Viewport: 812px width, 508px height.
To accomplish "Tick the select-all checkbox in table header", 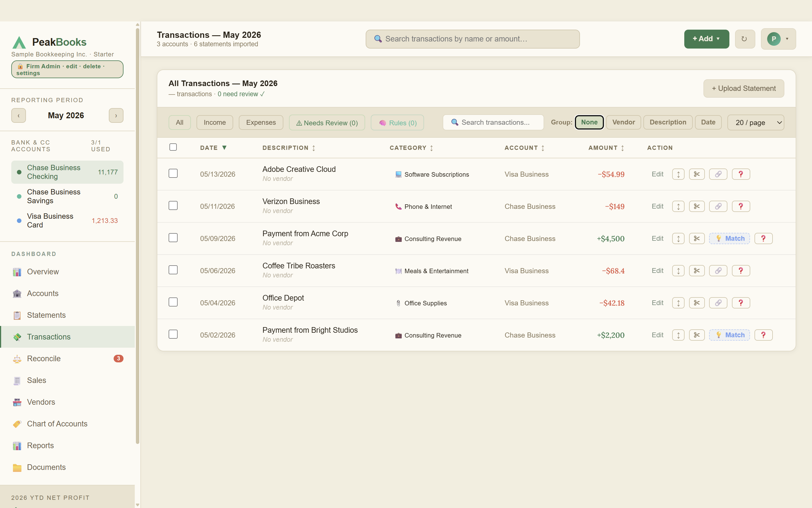I will click(173, 147).
